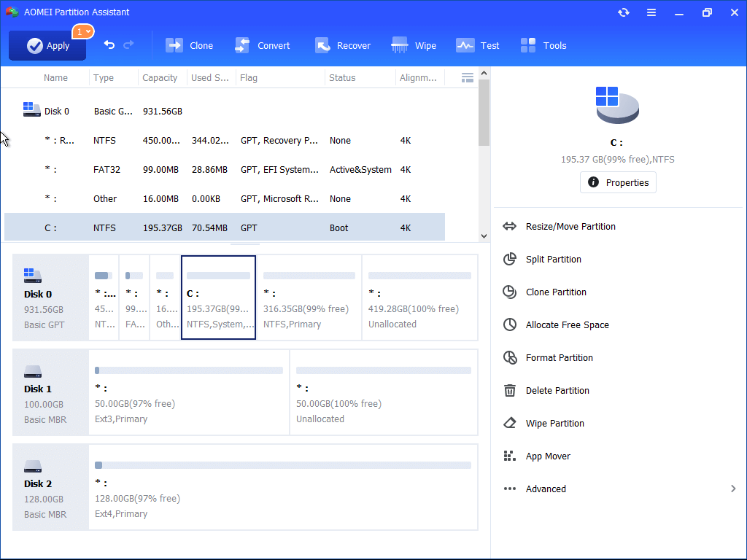747x560 pixels.
Task: Open the hamburger menu in title bar
Action: coord(651,12)
